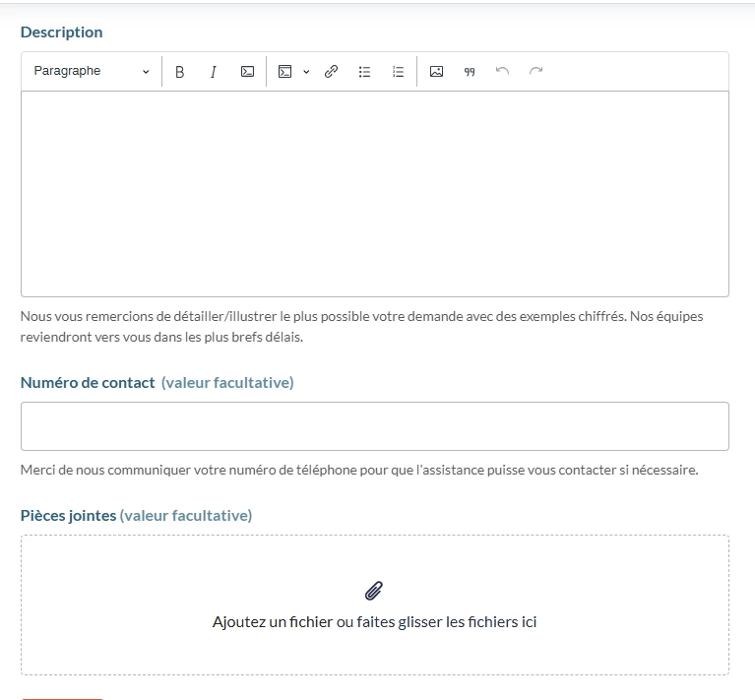
Task: Insert a code block
Action: point(285,72)
